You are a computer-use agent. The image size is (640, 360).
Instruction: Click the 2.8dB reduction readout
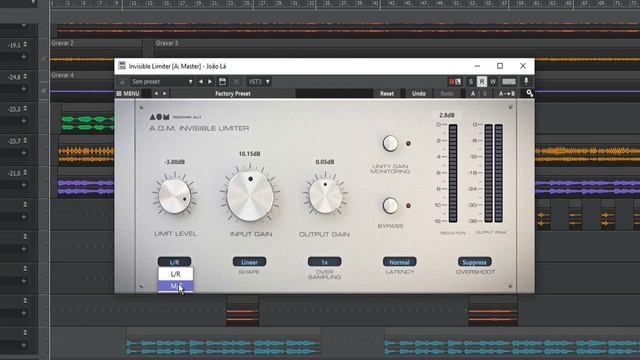447,115
